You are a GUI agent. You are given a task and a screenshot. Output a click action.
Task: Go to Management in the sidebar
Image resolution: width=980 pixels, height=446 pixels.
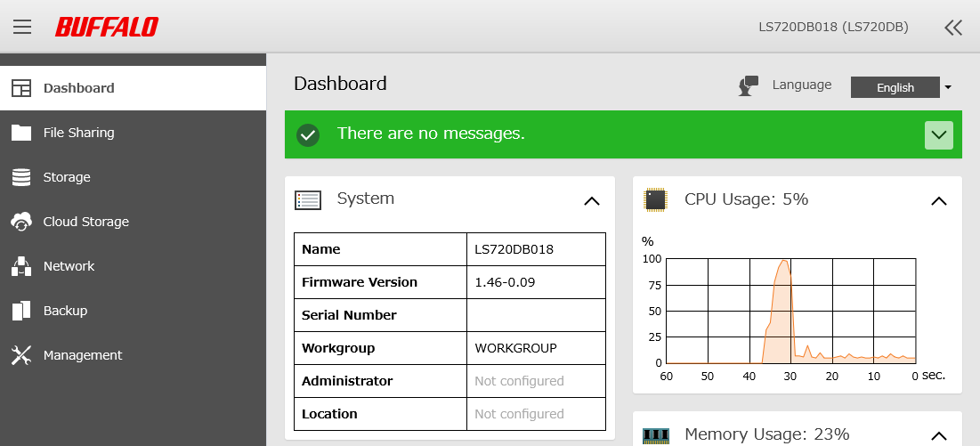pos(83,355)
